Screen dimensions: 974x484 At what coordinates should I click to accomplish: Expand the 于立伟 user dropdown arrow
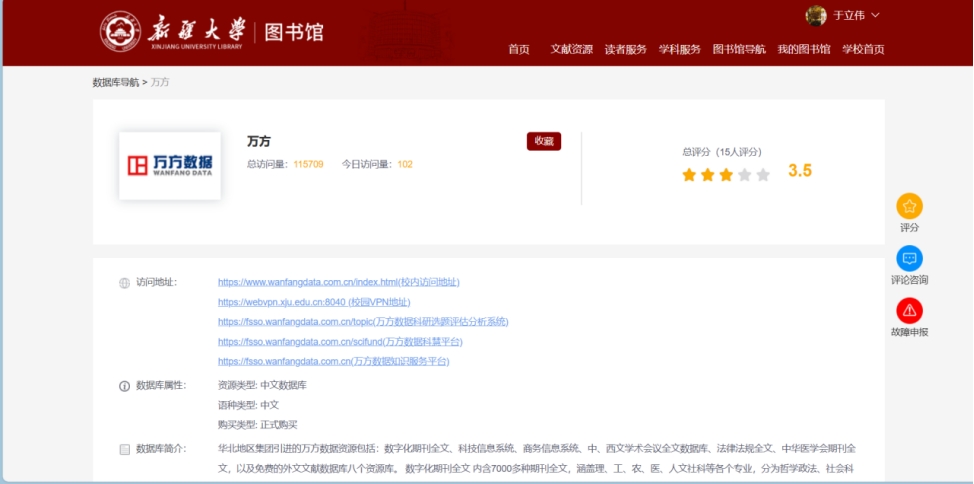[x=876, y=16]
